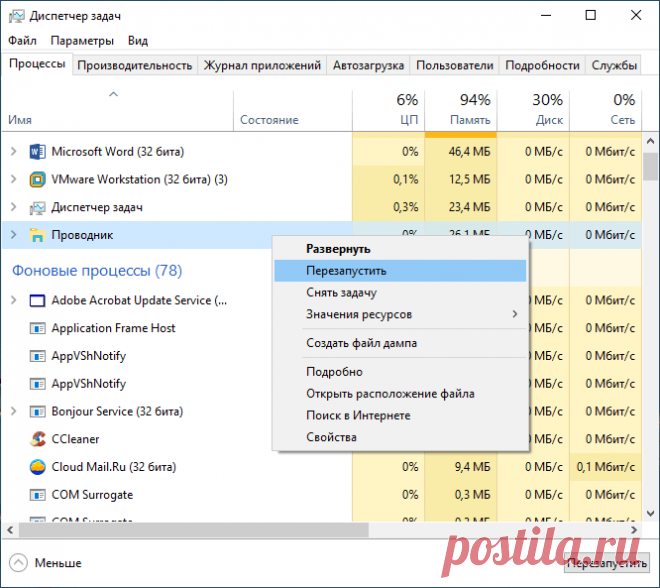Choose Свойства in the context menu
The image size is (660, 588).
(400, 437)
